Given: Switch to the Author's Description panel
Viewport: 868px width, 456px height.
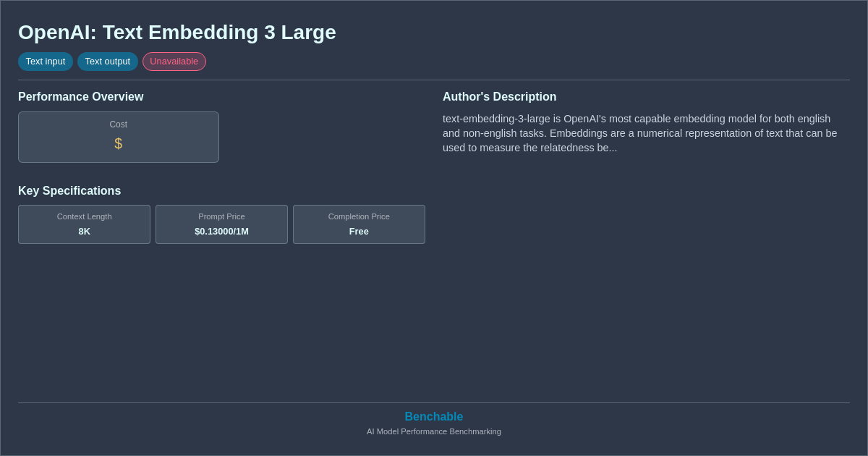Looking at the screenshot, I should pos(499,96).
